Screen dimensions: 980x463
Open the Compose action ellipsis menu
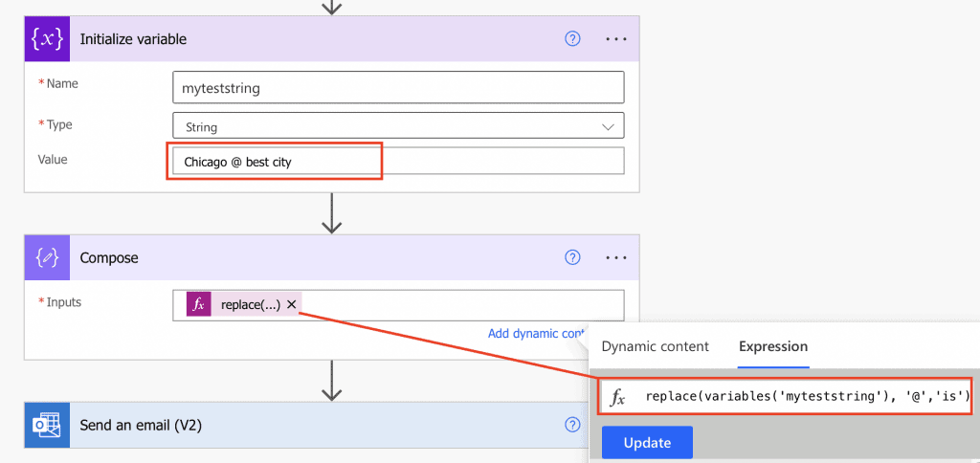pyautogui.click(x=616, y=257)
